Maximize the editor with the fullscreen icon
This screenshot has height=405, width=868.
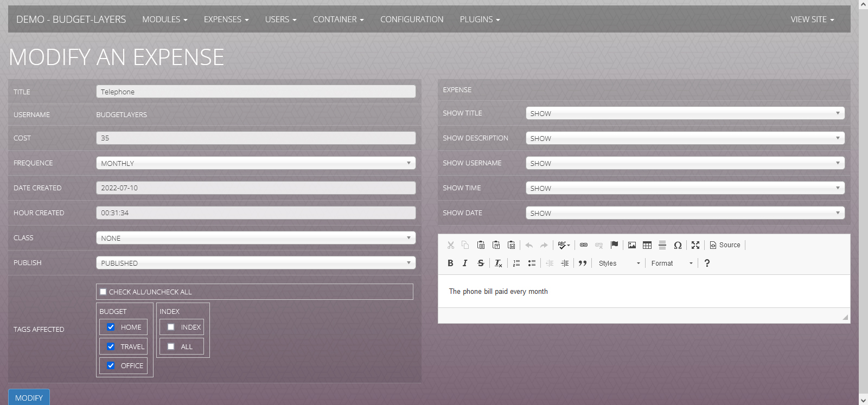695,245
